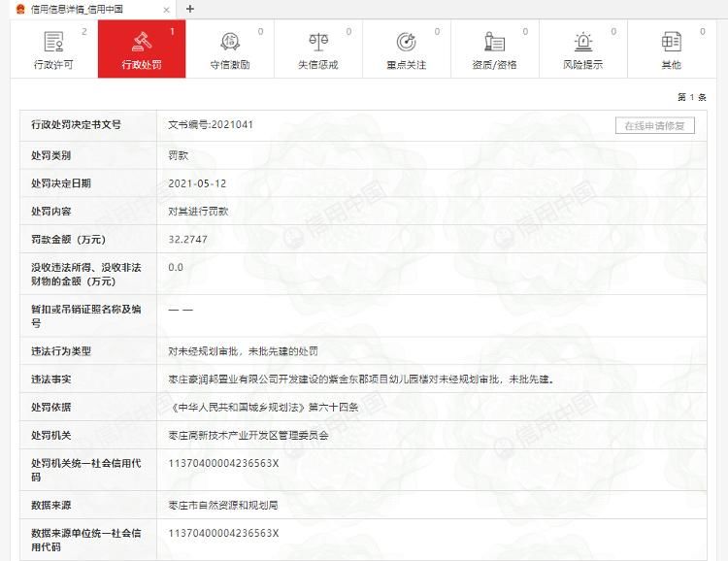Select the 对其进行罚款 content text
Screen dimensions: 728x561
[x=198, y=212]
